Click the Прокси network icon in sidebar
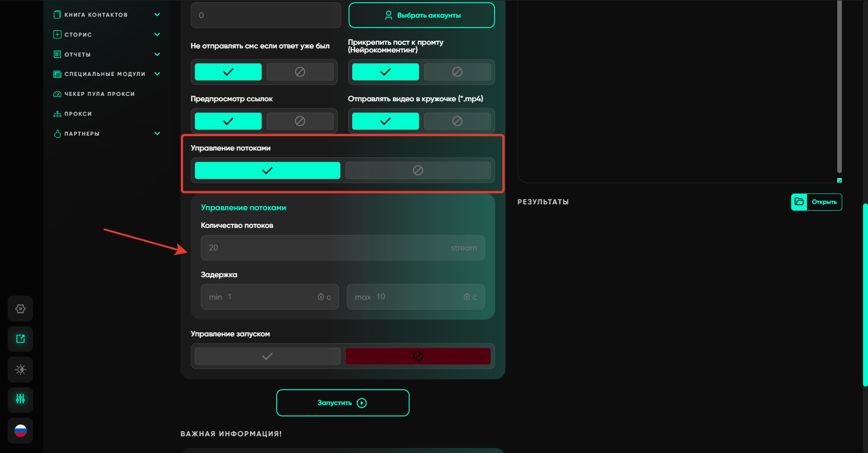The height and width of the screenshot is (453, 868). click(57, 114)
